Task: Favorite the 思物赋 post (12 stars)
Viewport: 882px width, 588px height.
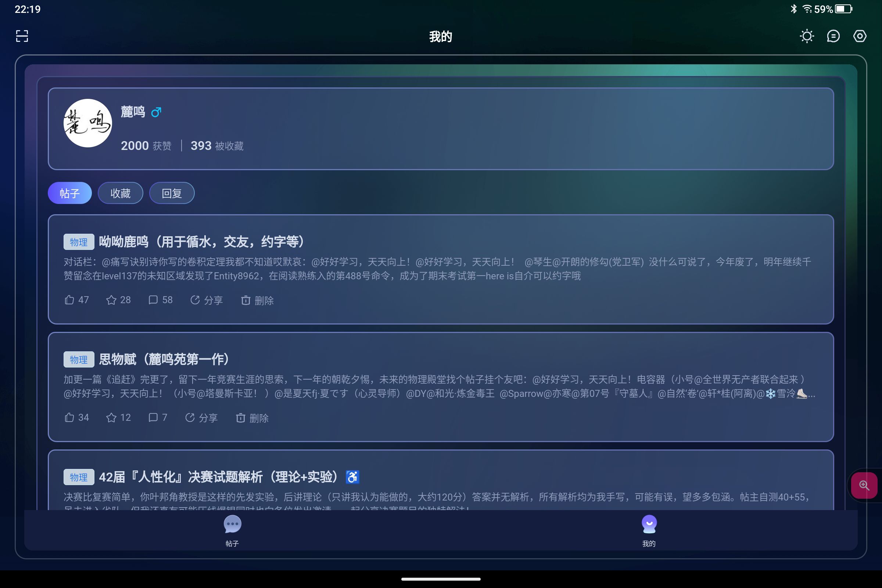Action: 118,417
